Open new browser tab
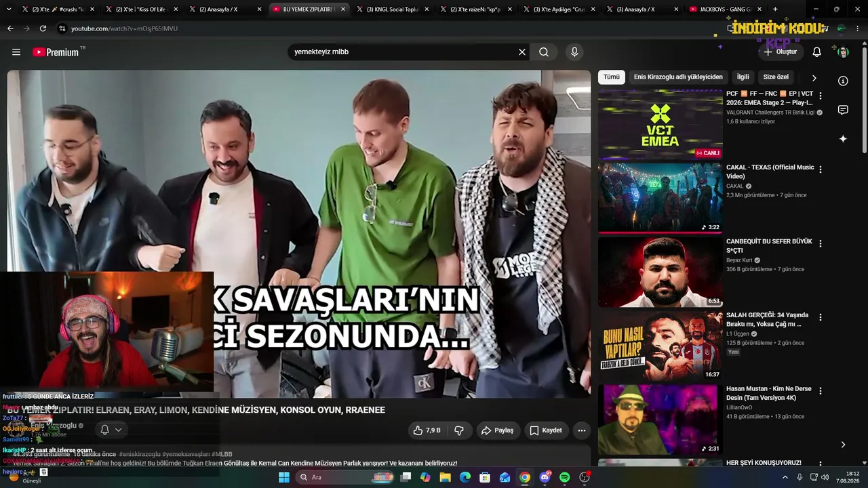This screenshot has width=868, height=488. tap(775, 9)
